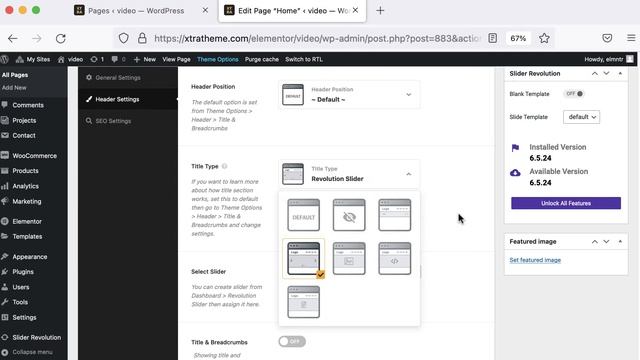Collapse the Title Type dropdown
640x360 pixels.
409,174
